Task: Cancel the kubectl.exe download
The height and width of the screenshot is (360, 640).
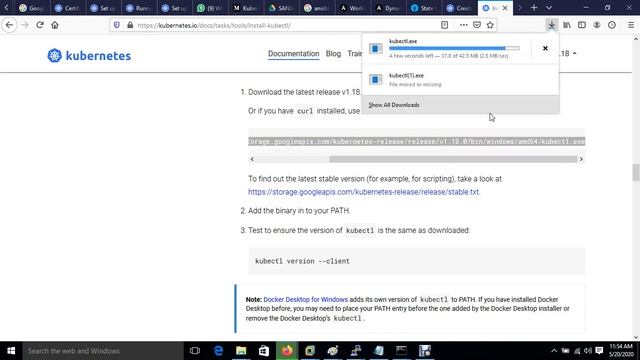Action: [545, 48]
